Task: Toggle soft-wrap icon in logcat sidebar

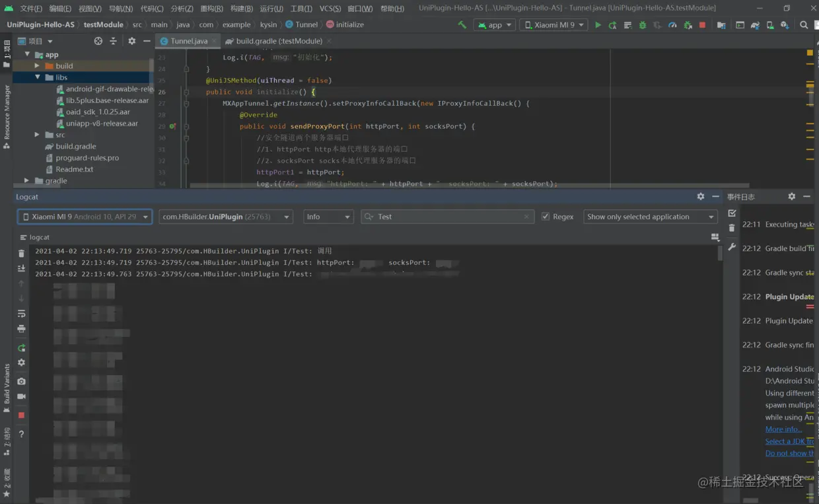Action: [x=21, y=313]
